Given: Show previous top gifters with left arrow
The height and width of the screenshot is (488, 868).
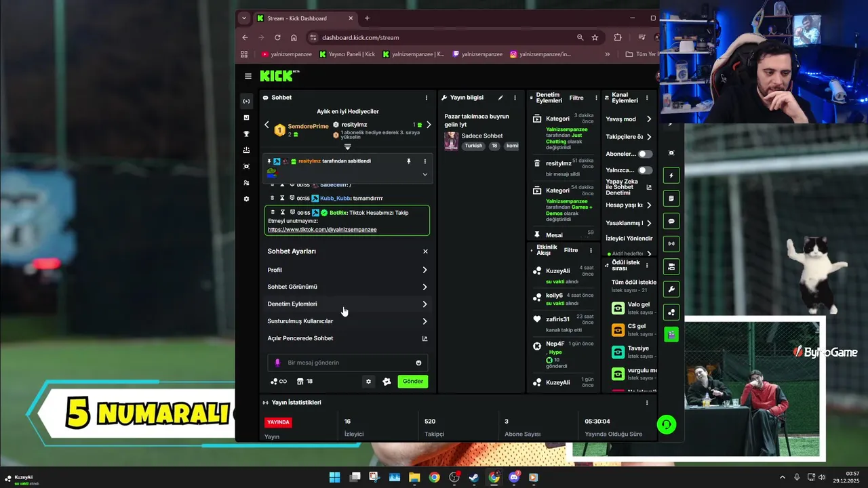Looking at the screenshot, I should coord(267,125).
